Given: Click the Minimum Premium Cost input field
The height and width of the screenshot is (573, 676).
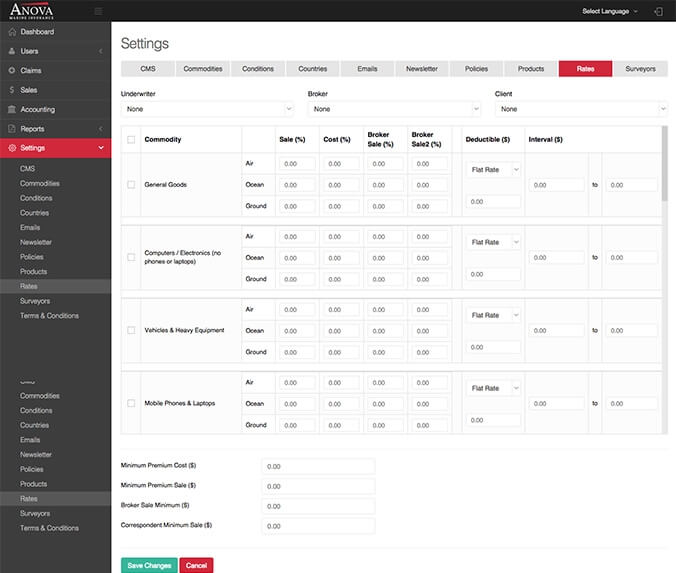Looking at the screenshot, I should click(317, 466).
